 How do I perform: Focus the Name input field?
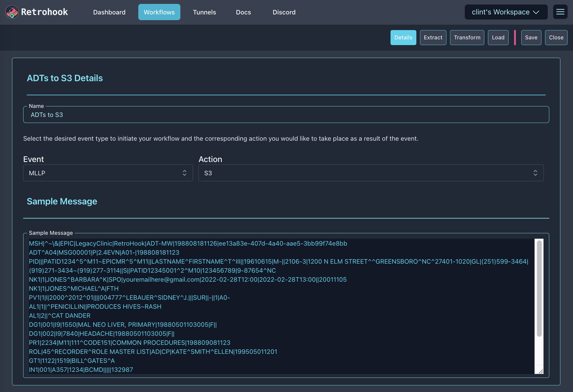[x=286, y=115]
